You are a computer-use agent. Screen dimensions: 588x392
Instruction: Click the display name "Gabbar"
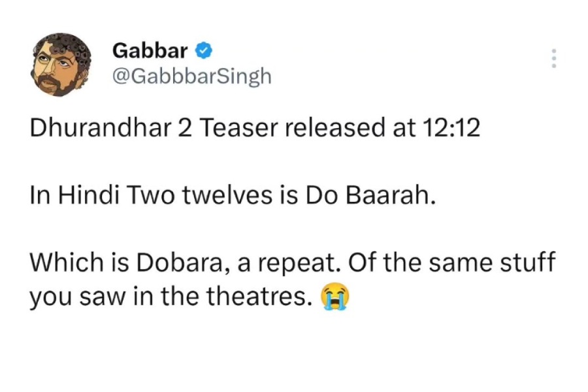150,50
